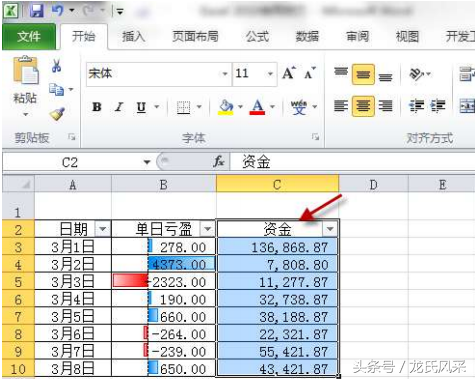Click cell containing 136,868.87
475x379 pixels.
coord(277,247)
